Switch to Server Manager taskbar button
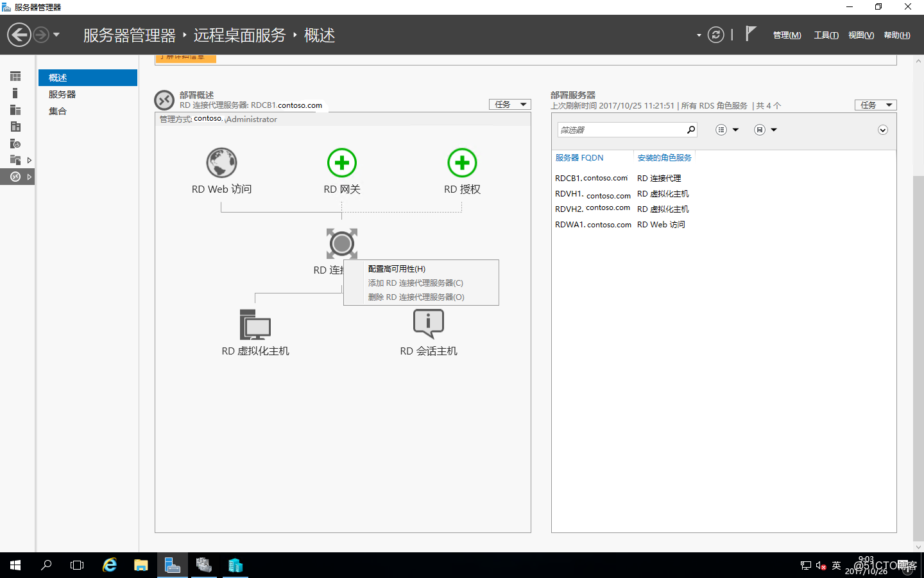This screenshot has height=578, width=924. point(173,565)
